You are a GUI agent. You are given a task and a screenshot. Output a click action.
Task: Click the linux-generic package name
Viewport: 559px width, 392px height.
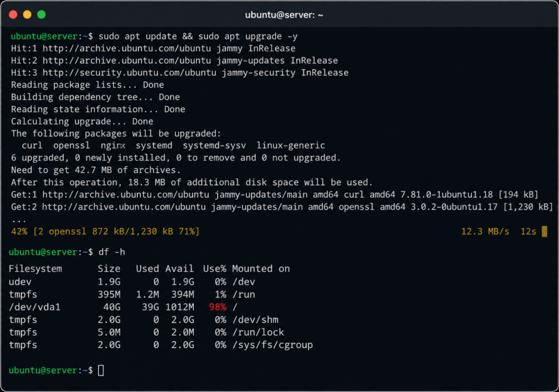click(x=290, y=146)
